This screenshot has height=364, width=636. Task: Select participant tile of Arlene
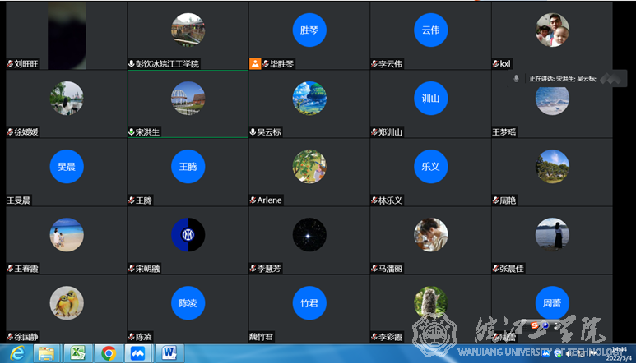[x=309, y=172]
